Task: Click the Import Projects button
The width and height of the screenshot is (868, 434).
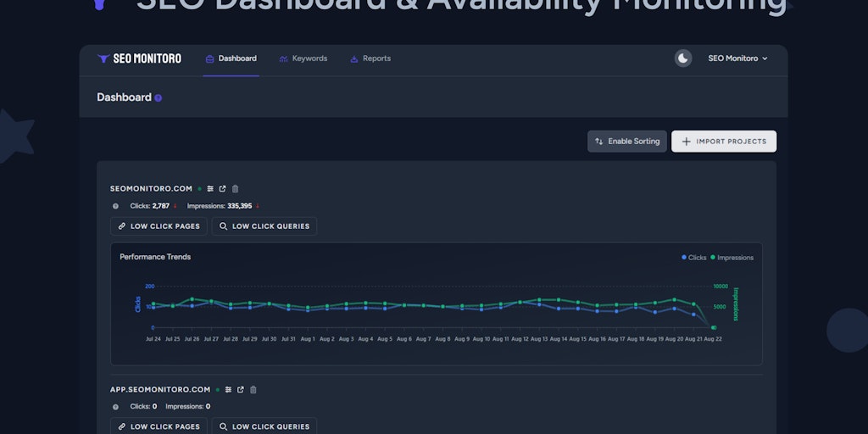Action: point(724,142)
